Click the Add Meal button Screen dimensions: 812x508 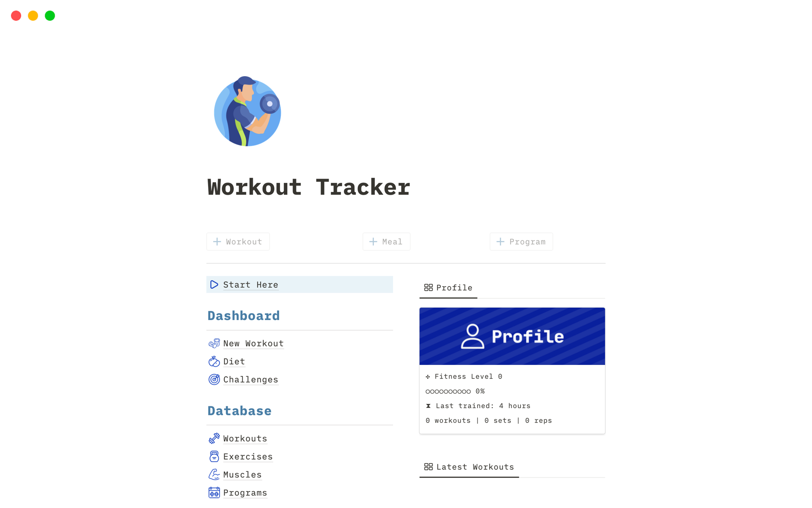pos(386,241)
